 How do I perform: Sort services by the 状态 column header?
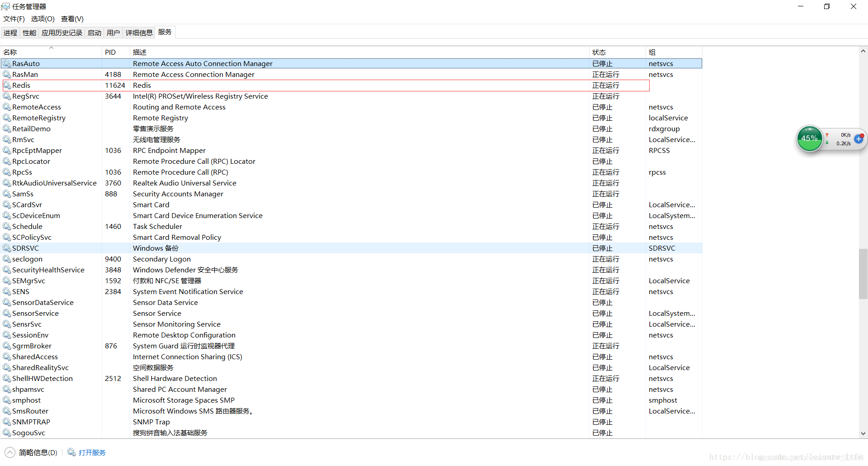(x=618, y=52)
